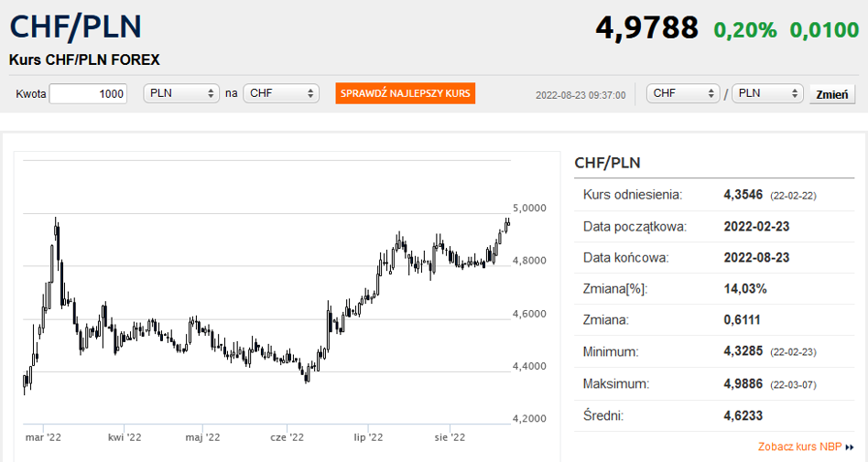Screen dimensions: 868x462
Task: Click the 'Data końcowa:' label
Action: [x=626, y=257]
